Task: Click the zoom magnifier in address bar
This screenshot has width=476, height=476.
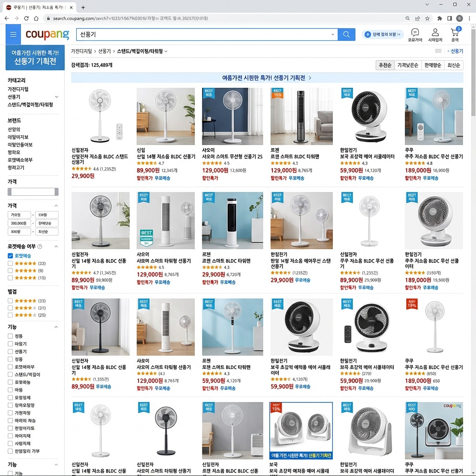Action: (407, 18)
